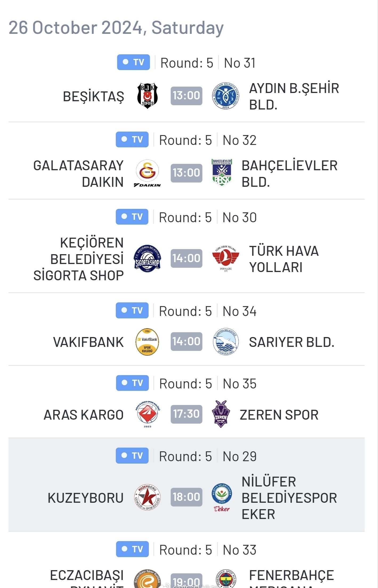Image resolution: width=378 pixels, height=588 pixels.
Task: Tap the Nilüfer Belediyespor Eker badge
Action: (222, 497)
